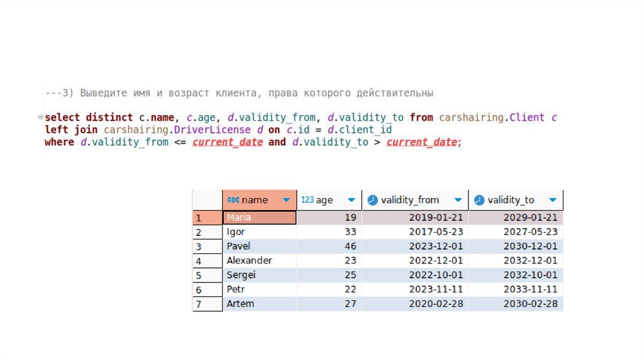The image size is (644, 361).
Task: Expand the validity_to column dropdown arrow
Action: coord(552,200)
